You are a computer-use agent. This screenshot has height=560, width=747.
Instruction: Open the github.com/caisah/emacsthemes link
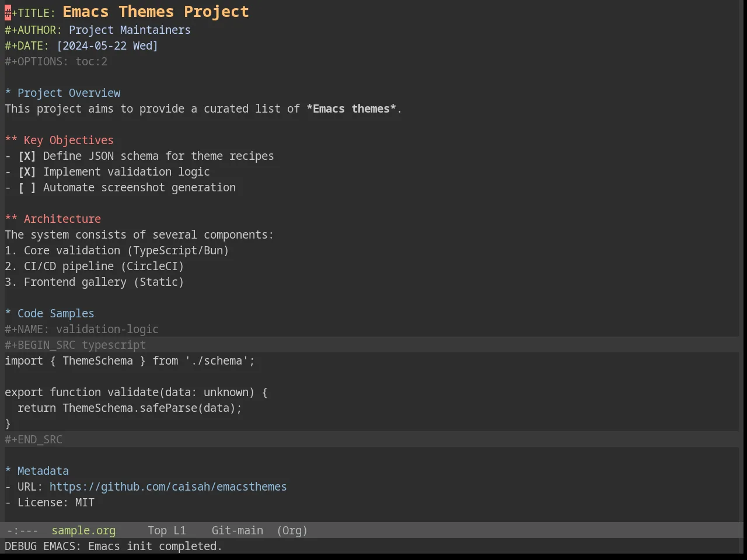pos(168,487)
